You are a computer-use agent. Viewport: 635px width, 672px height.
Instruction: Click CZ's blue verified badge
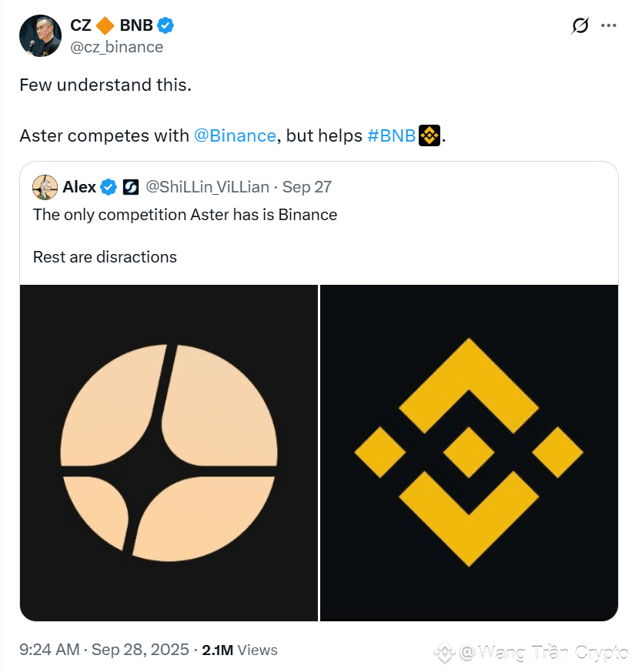pos(165,25)
